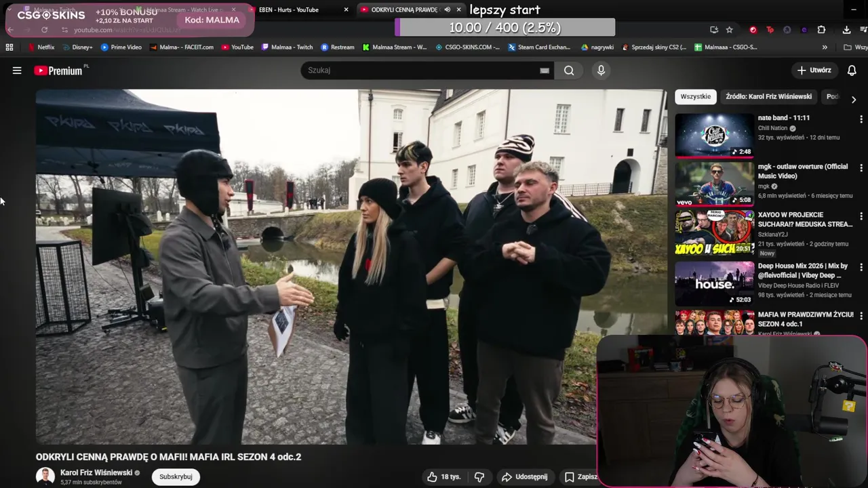Screen dimensions: 868x488
Task: Click the Udostępnij share button
Action: click(x=524, y=477)
